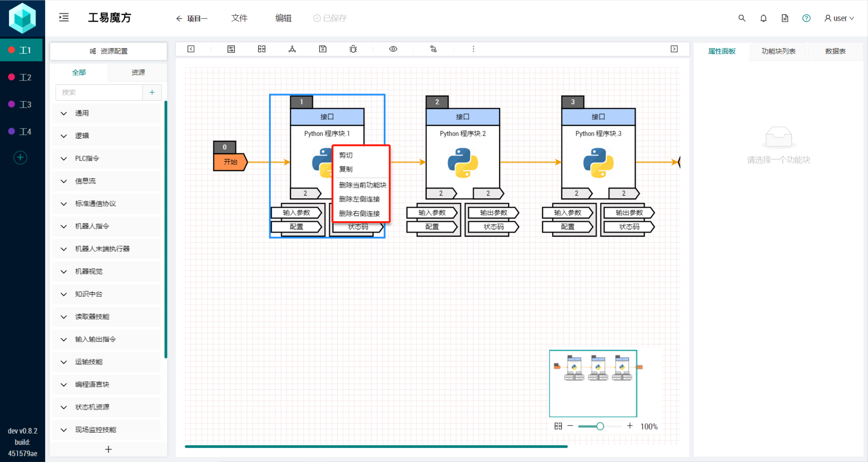Click 输出参数 on block 3

(629, 213)
